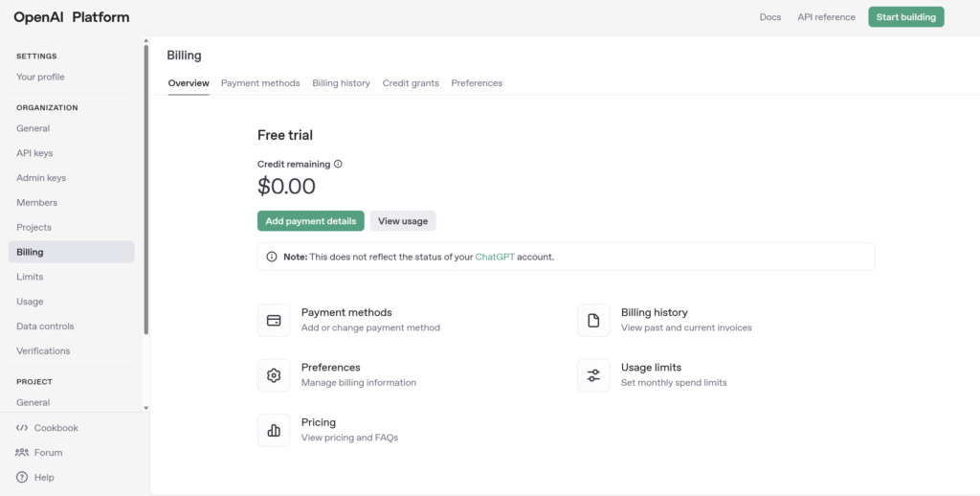Follow the ChatGPT link in the note

click(x=494, y=257)
